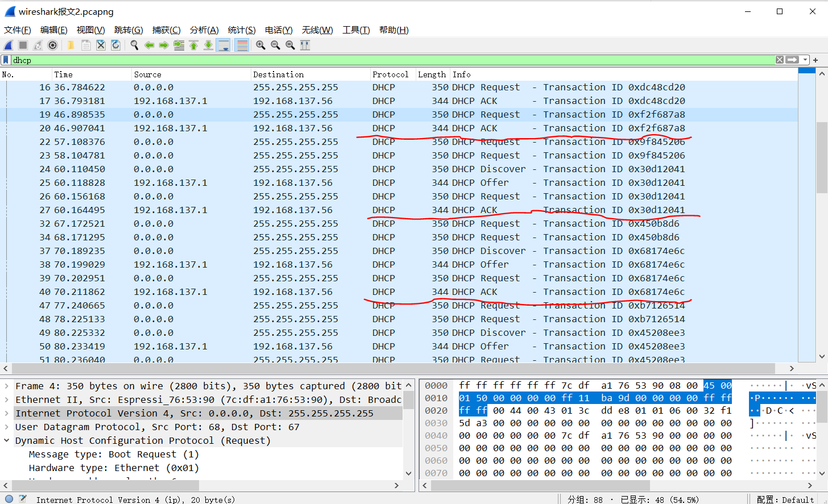Open the display filter history dropdown
The width and height of the screenshot is (828, 504).
coord(805,60)
